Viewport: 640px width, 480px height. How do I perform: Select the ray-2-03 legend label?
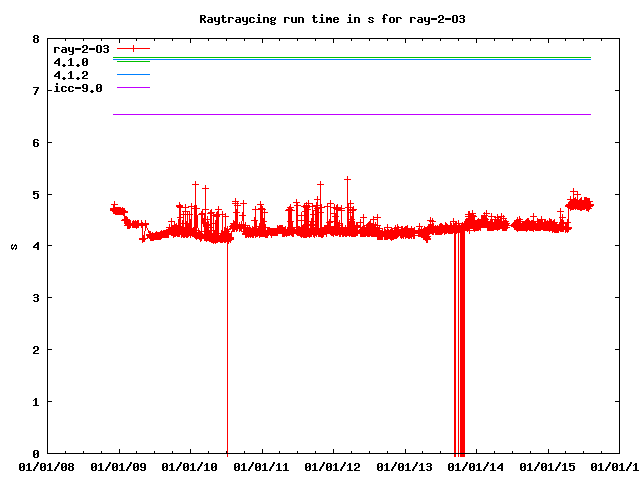pyautogui.click(x=81, y=48)
